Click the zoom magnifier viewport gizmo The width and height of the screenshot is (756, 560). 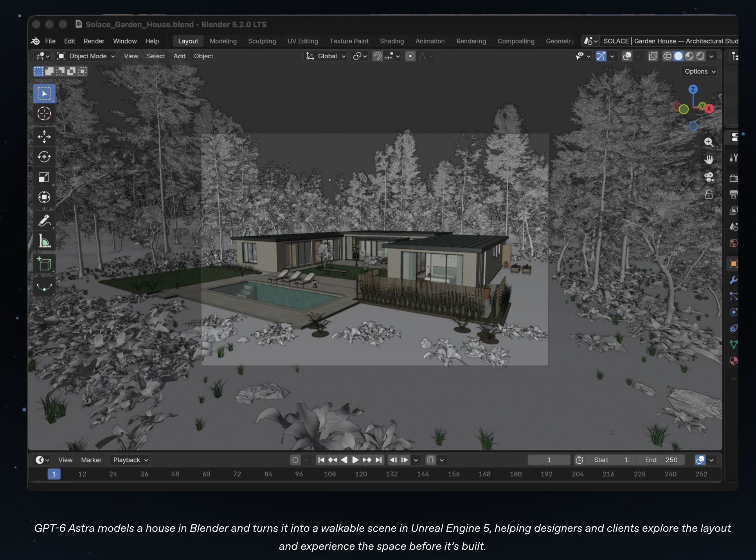(709, 142)
